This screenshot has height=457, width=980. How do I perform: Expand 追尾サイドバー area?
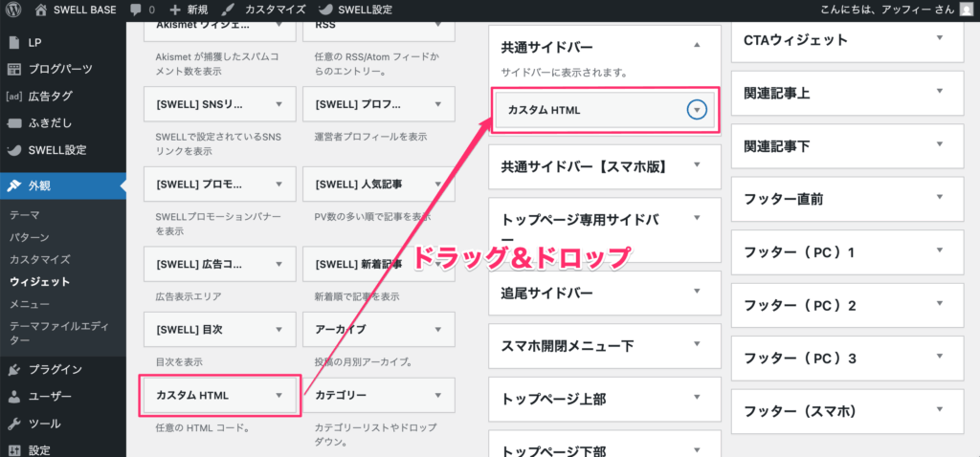tap(698, 292)
